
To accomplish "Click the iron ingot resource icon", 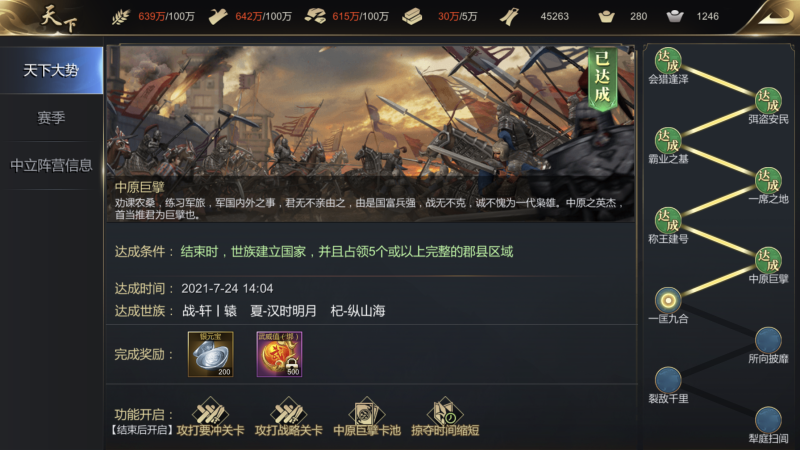I will (412, 17).
